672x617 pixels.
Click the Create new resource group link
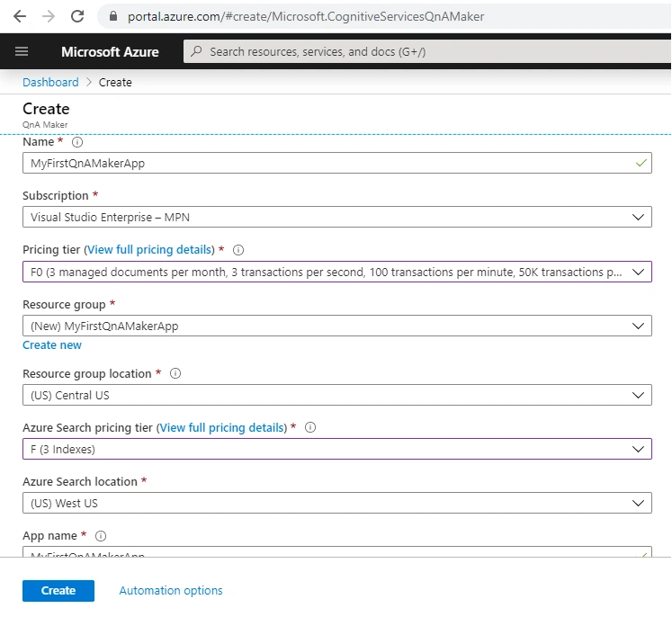52,344
